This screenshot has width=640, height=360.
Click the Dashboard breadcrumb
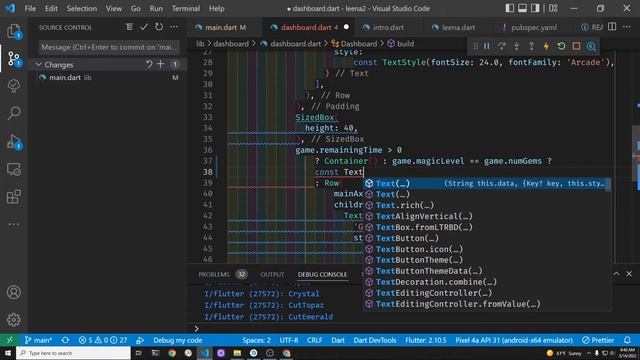click(x=359, y=44)
